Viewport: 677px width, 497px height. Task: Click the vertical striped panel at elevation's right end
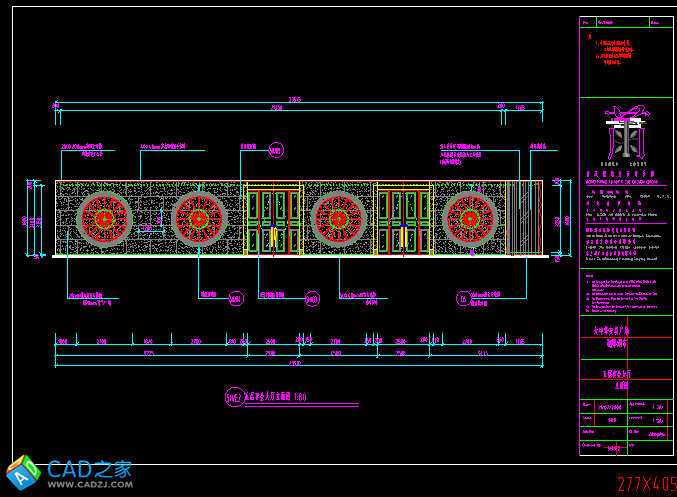(522, 219)
